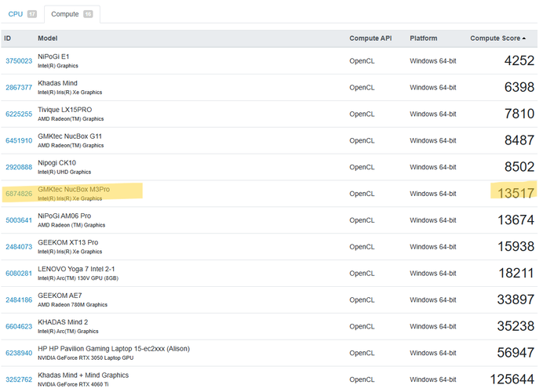Click the score 13674
543x392 pixels.
(x=516, y=220)
